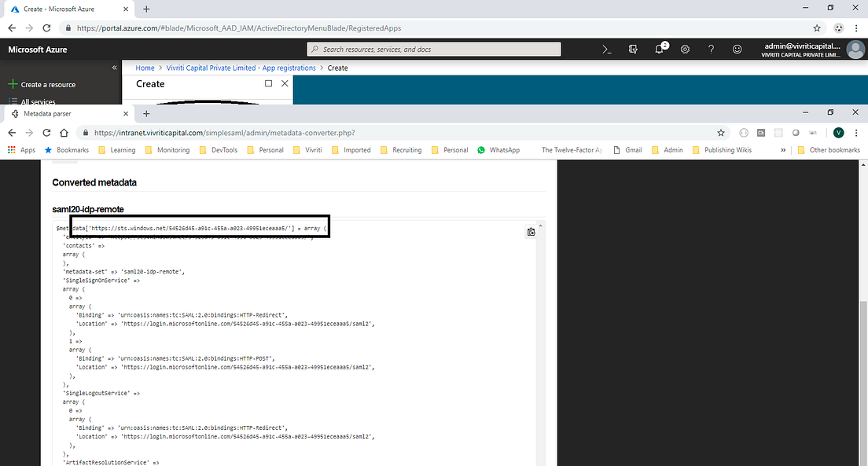Collapse the Azure sidebar with double chevron
Screen dimensions: 868x466
115,68
